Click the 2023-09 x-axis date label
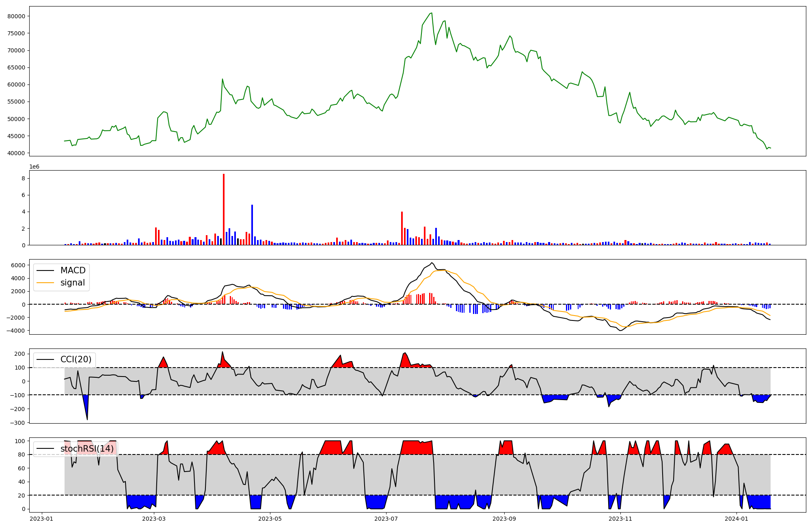The image size is (812, 528). 504,519
